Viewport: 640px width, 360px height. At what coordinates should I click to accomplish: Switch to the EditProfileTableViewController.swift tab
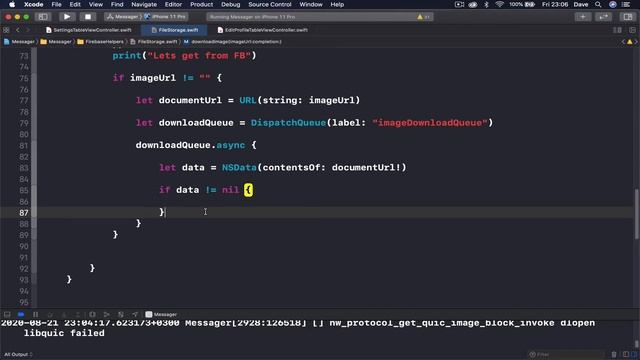point(262,30)
